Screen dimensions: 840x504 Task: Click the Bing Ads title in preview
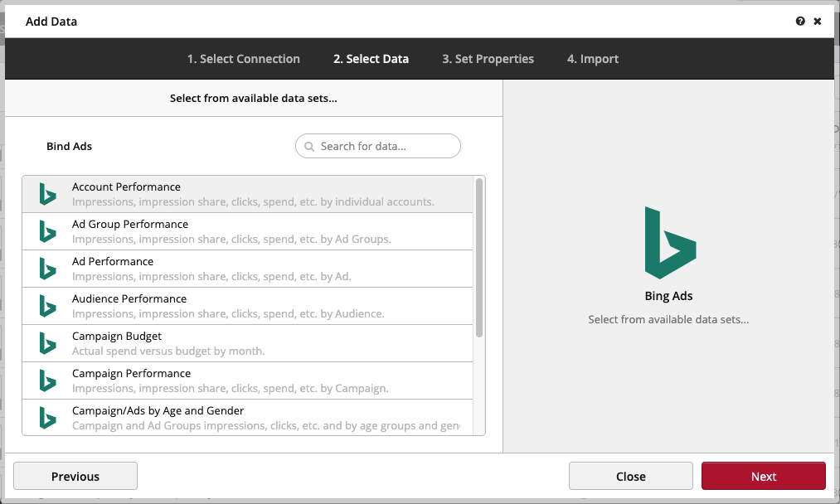pyautogui.click(x=668, y=296)
